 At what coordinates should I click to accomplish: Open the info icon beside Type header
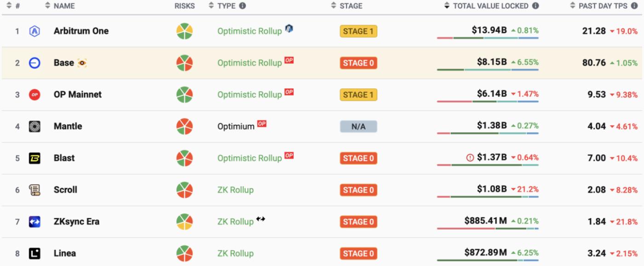click(242, 6)
